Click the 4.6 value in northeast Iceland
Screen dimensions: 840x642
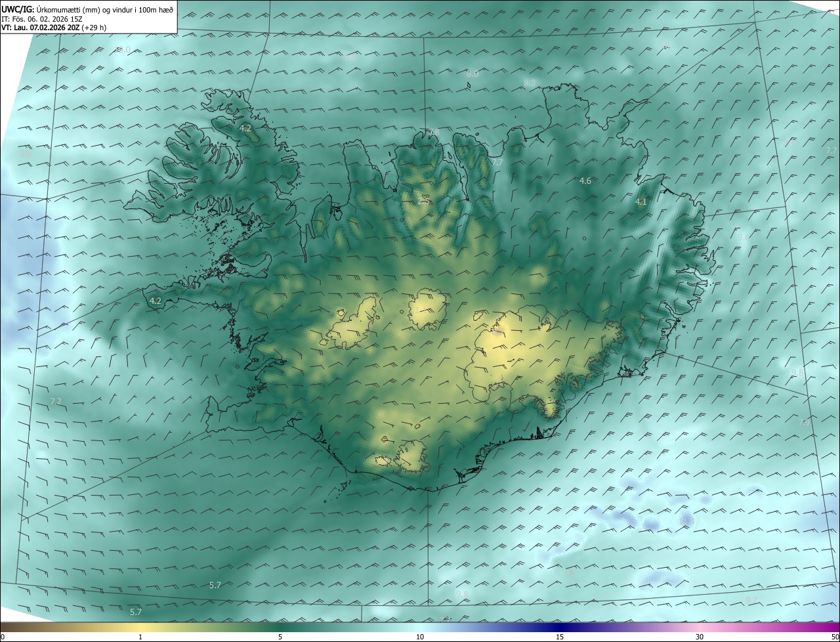point(585,181)
